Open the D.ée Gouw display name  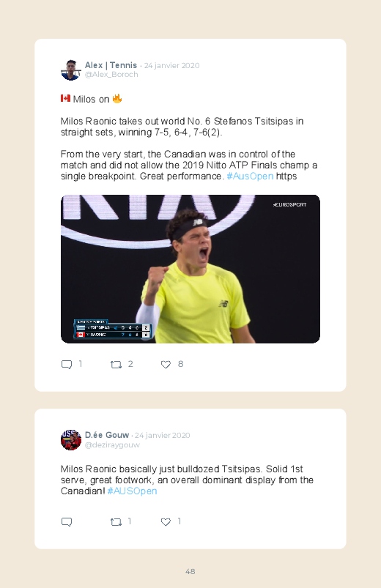[107, 435]
